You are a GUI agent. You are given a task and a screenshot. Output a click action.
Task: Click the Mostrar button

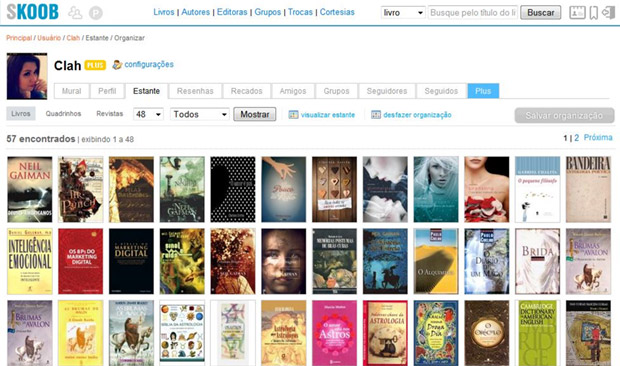(255, 114)
